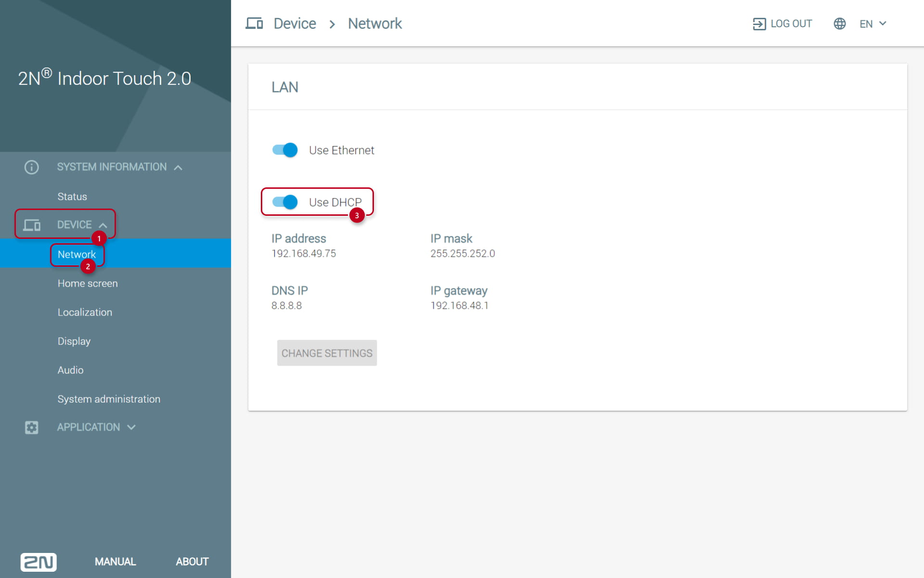Click Network in the breadcrumb
The image size is (924, 578).
pos(375,24)
